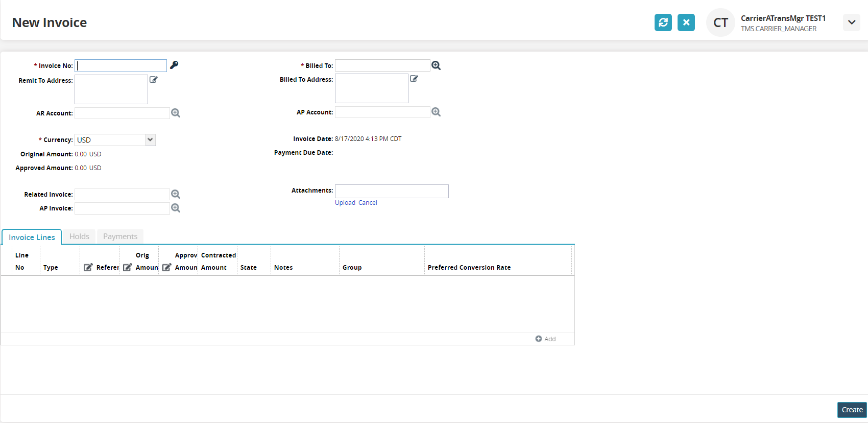Image resolution: width=868 pixels, height=423 pixels.
Task: Click the key icon beside Invoice No
Action: pyautogui.click(x=174, y=65)
